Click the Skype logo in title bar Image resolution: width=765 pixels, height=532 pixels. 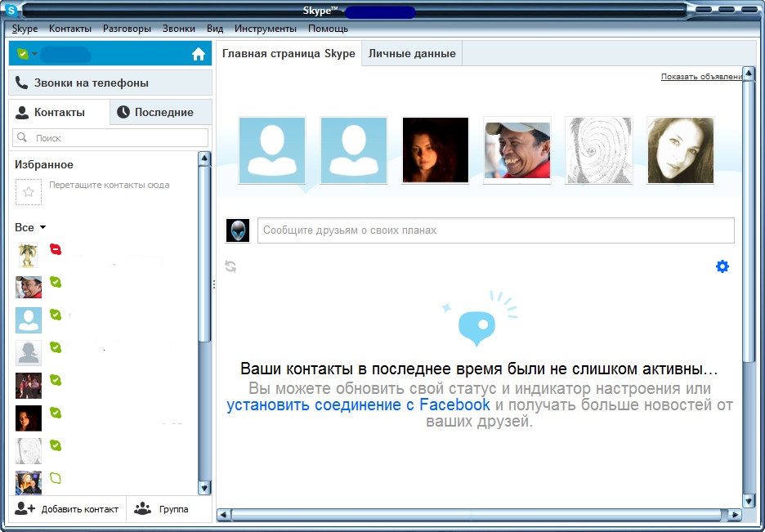click(x=11, y=11)
